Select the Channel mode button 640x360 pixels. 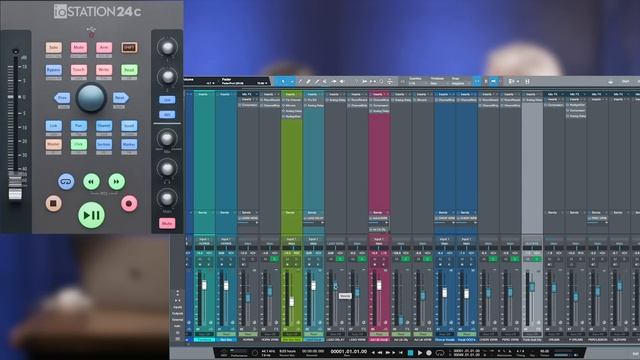(104, 126)
